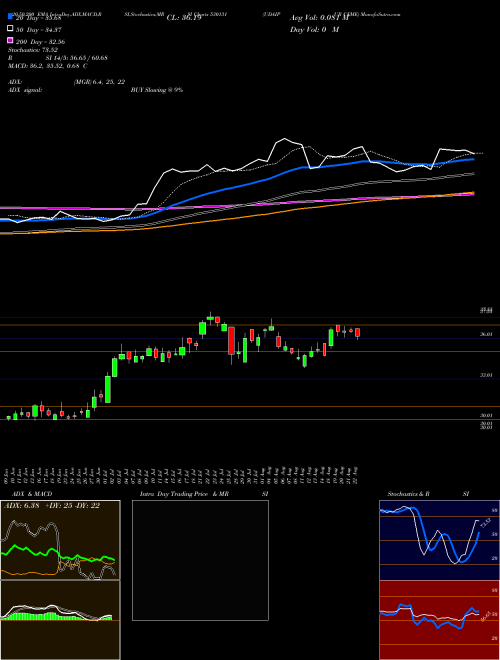500x660 pixels.
Task: Select the '50 Day = 34.37' legend text
Action: (x=40, y=30)
